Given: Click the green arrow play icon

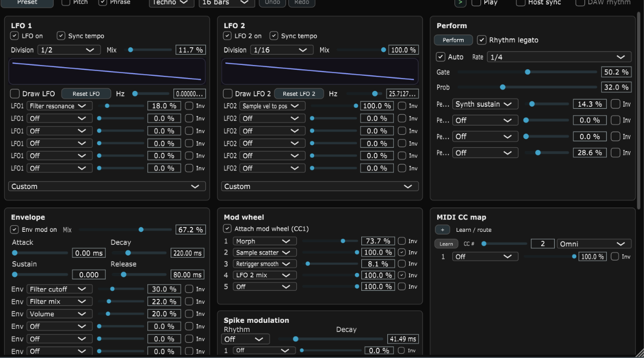Looking at the screenshot, I should pos(460,3).
